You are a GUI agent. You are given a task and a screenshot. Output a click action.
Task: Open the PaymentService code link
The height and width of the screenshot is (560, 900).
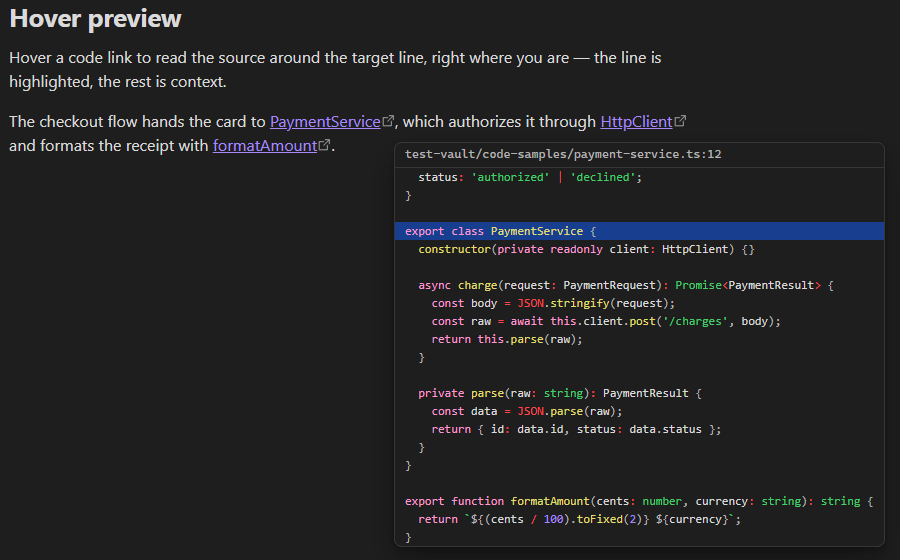[x=325, y=122]
